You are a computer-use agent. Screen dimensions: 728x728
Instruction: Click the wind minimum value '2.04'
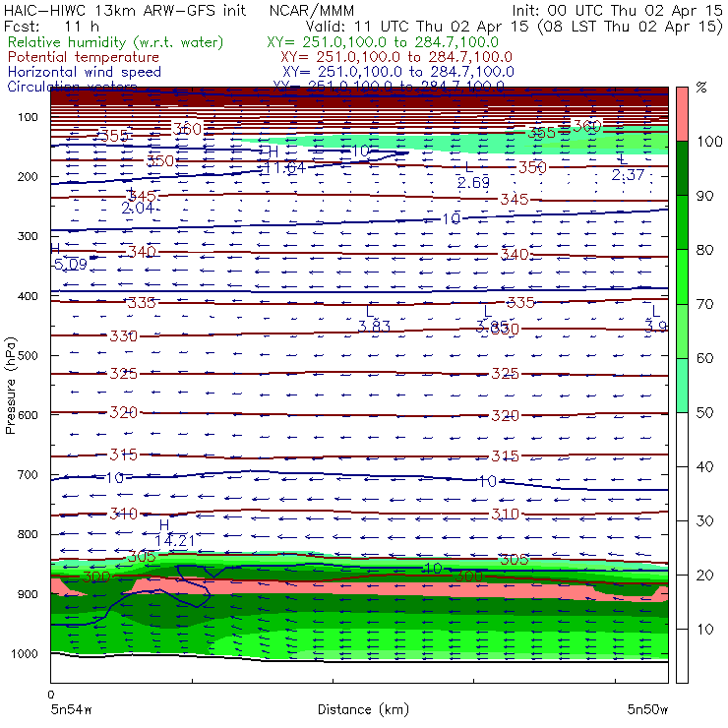point(138,208)
